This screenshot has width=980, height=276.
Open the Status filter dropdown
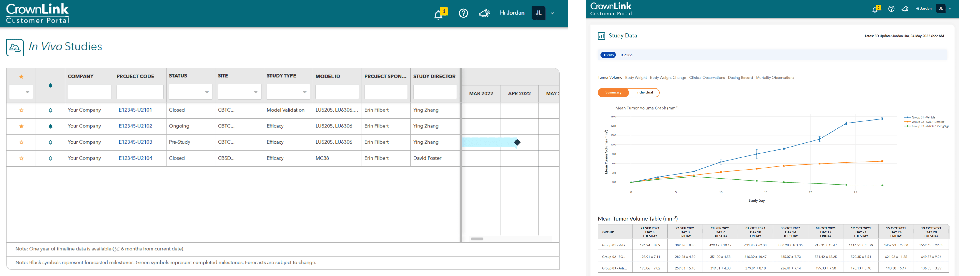coord(207,92)
